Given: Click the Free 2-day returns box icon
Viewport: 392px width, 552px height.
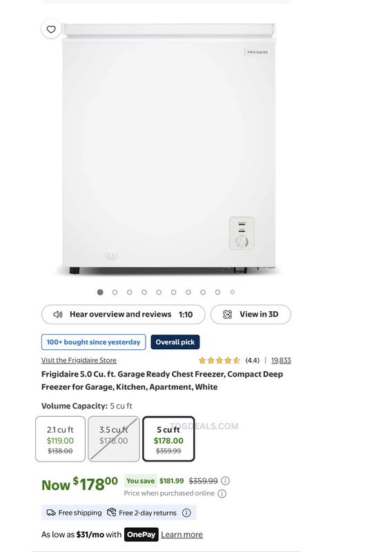Looking at the screenshot, I should pos(112,512).
